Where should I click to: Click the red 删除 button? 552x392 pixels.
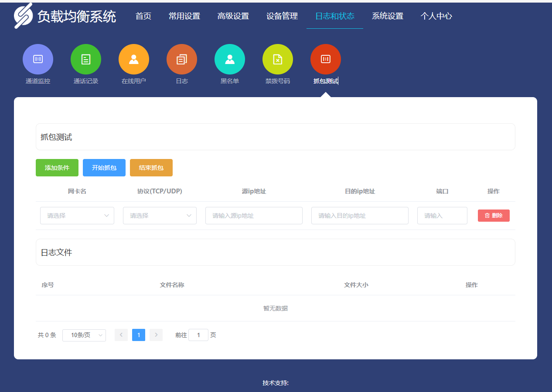(x=494, y=216)
